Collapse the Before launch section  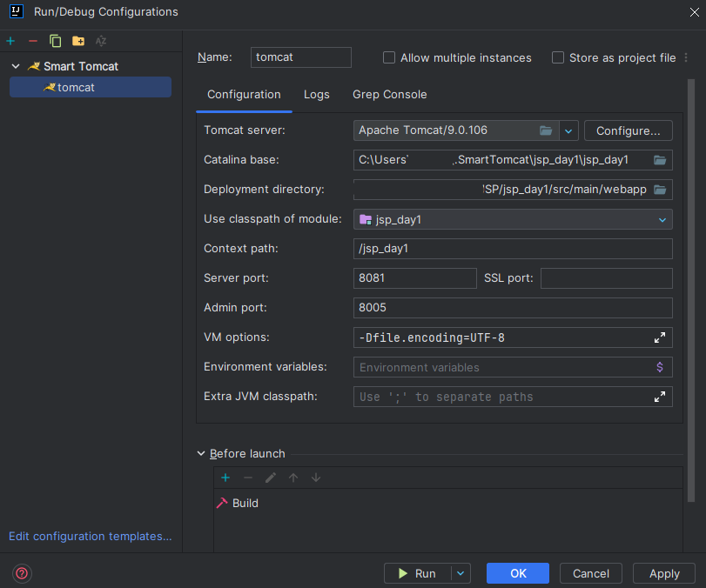(201, 453)
